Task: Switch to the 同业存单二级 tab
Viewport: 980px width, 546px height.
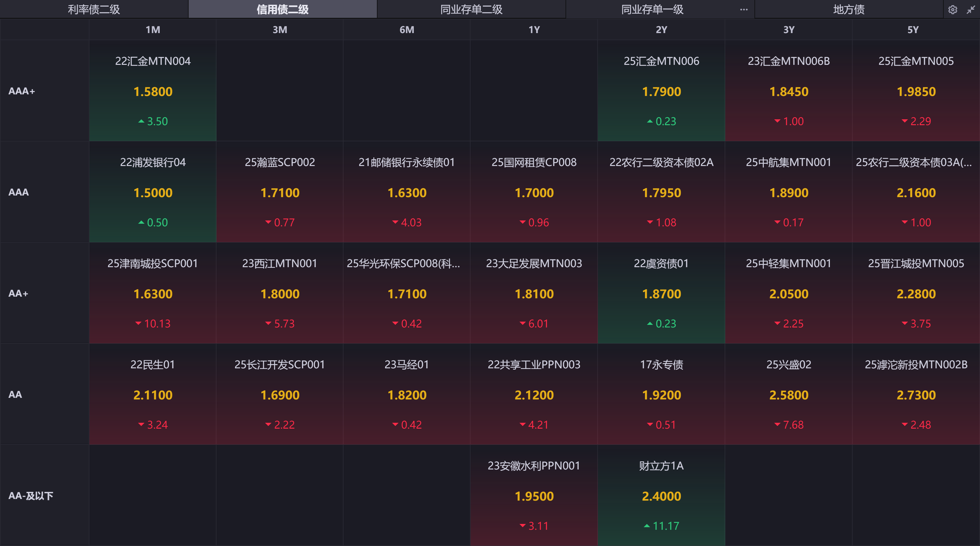Action: point(471,9)
